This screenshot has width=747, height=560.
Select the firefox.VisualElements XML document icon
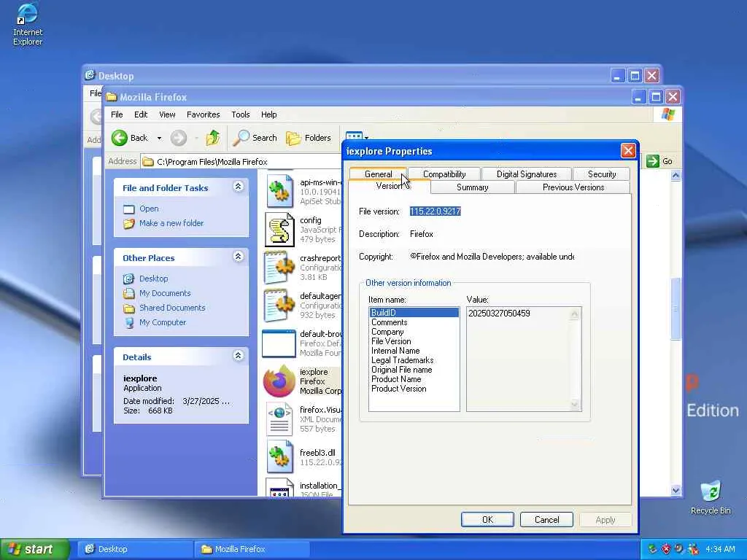279,419
